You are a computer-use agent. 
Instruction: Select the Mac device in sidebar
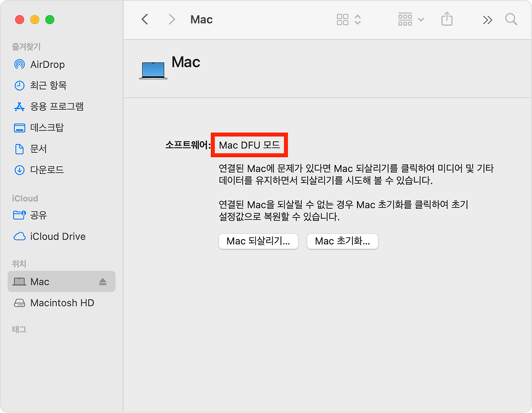click(62, 282)
